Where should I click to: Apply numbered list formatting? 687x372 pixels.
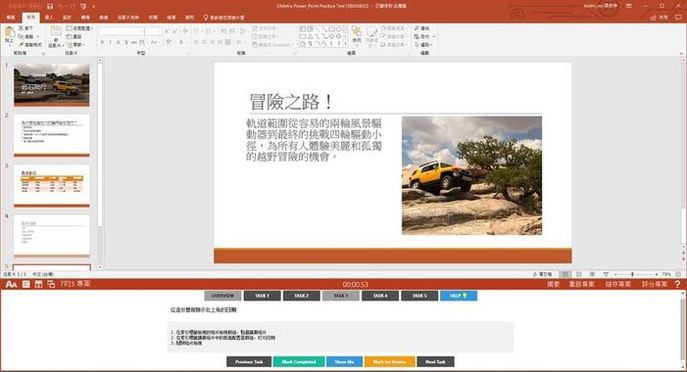tap(209, 32)
